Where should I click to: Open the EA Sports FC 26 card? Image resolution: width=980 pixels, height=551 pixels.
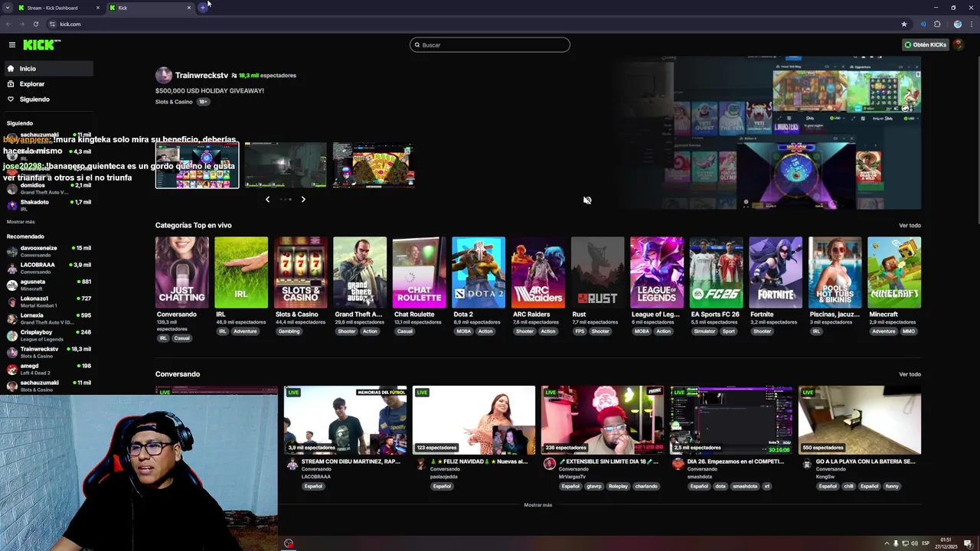pos(717,272)
